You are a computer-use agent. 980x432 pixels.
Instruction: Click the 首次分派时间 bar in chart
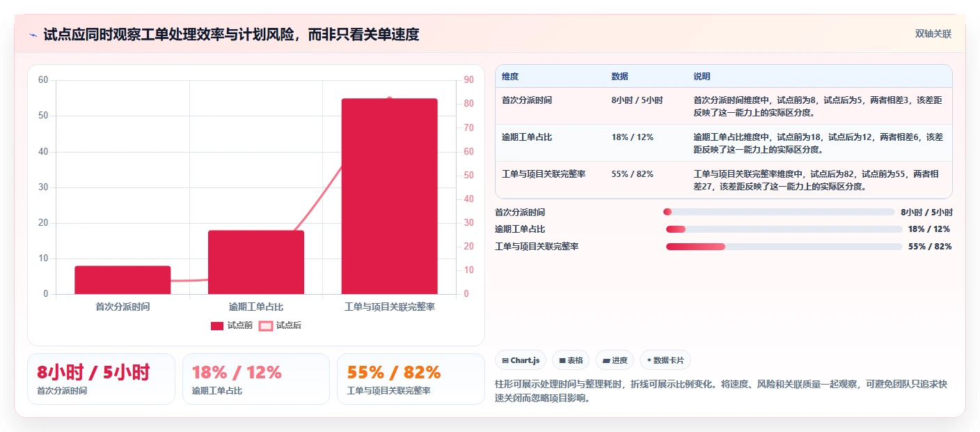pos(122,280)
